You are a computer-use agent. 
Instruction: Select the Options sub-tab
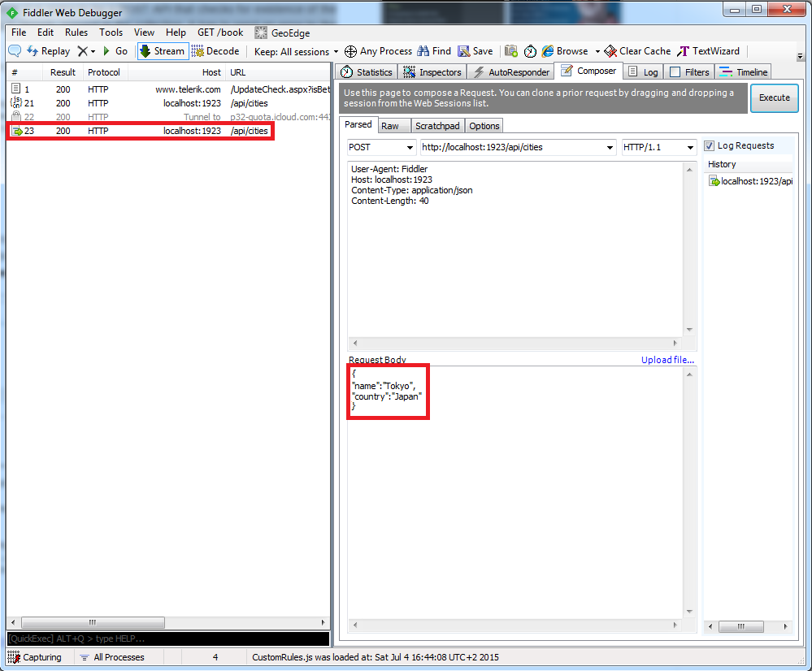click(x=484, y=126)
